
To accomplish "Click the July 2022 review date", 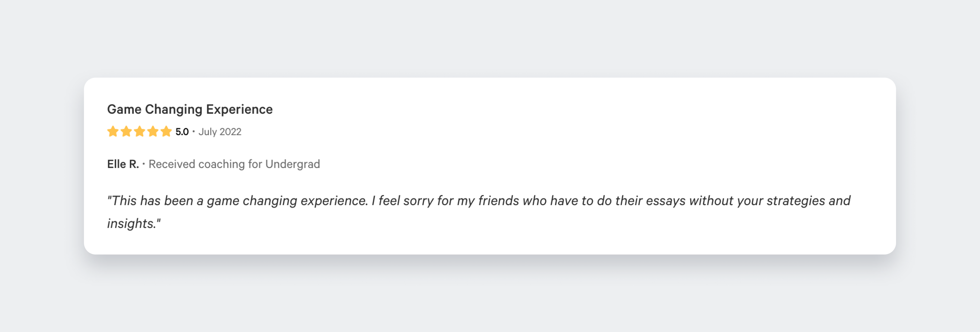I will [x=220, y=132].
